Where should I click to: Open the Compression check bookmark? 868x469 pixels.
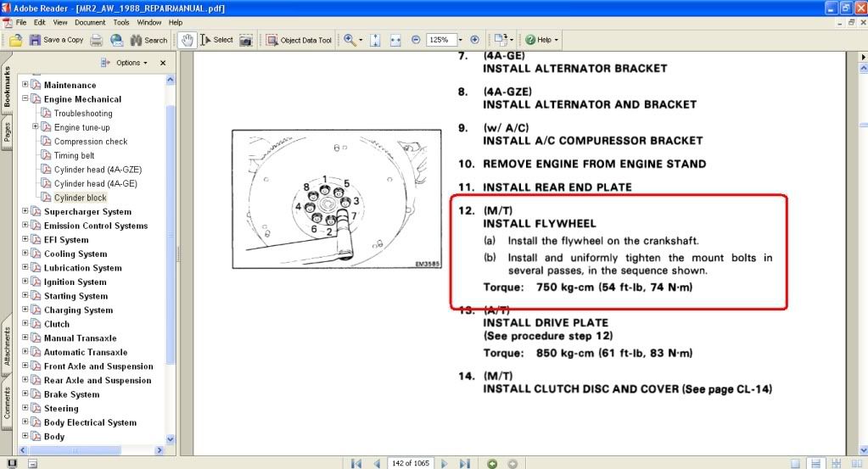pos(91,142)
